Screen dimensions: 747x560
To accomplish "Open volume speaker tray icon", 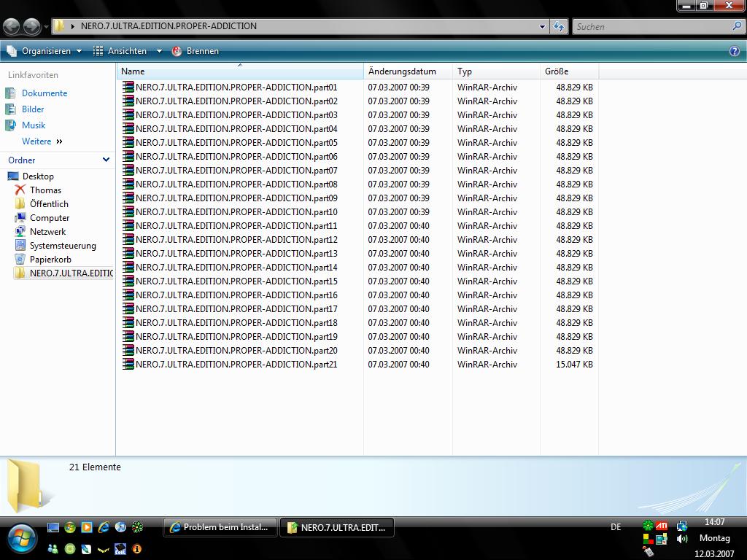I will point(682,539).
